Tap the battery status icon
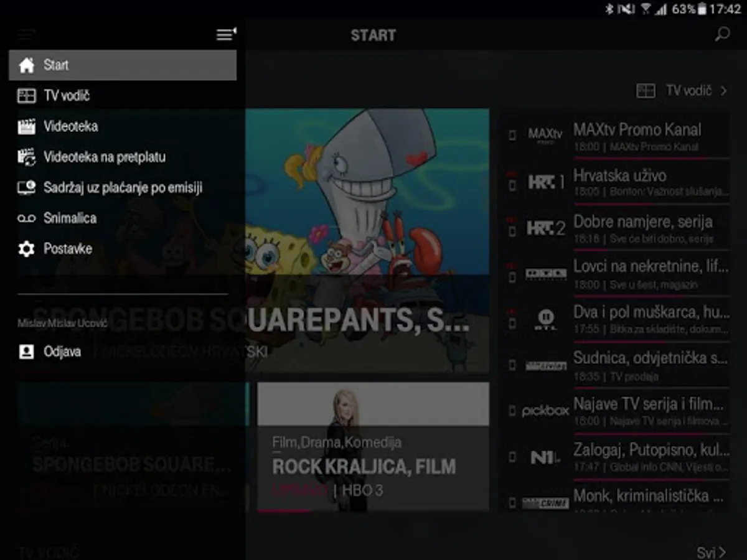The height and width of the screenshot is (560, 747). [x=702, y=9]
